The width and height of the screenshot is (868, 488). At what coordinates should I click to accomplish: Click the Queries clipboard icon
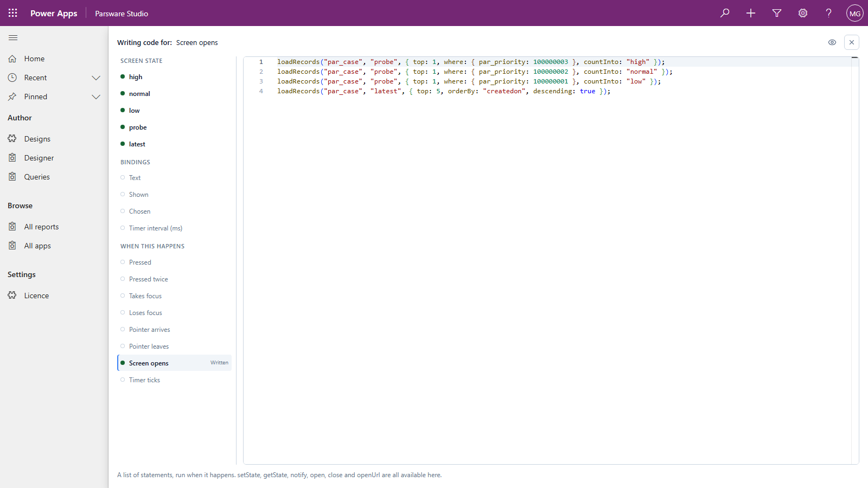coord(12,177)
